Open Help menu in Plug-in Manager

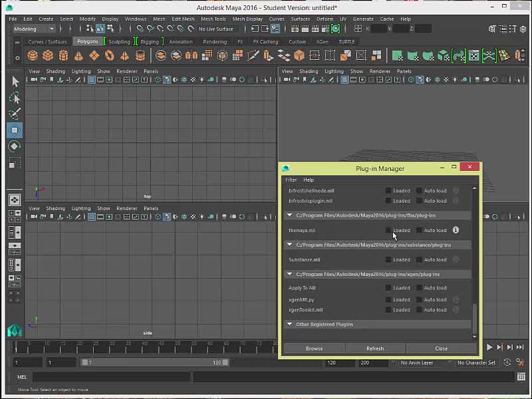click(x=309, y=180)
